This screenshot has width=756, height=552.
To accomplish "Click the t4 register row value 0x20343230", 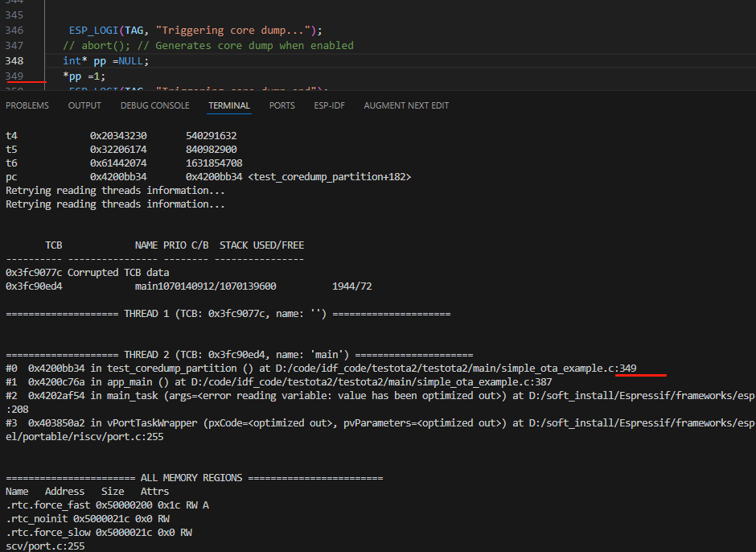I will pos(118,136).
